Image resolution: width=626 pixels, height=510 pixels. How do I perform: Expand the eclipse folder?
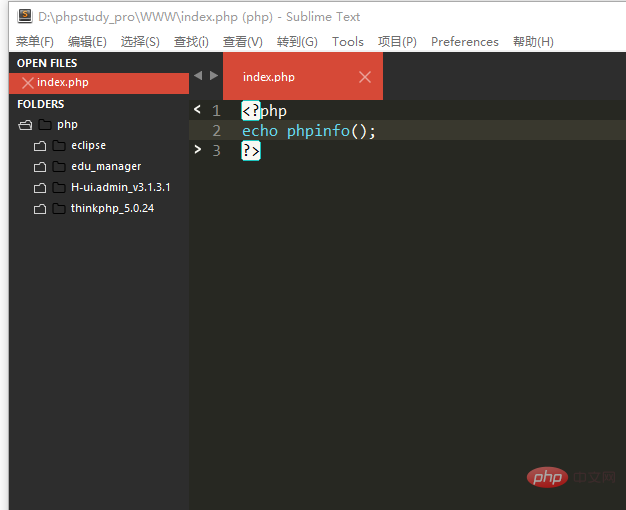click(40, 146)
